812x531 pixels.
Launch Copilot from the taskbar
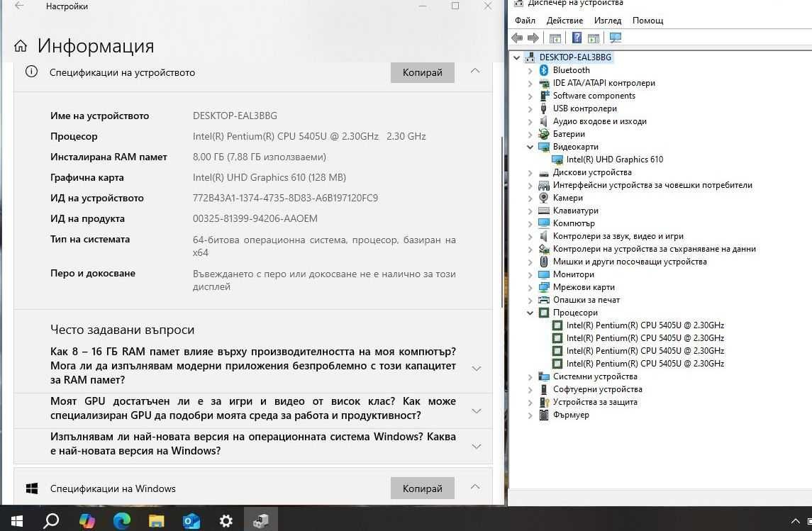[x=87, y=520]
